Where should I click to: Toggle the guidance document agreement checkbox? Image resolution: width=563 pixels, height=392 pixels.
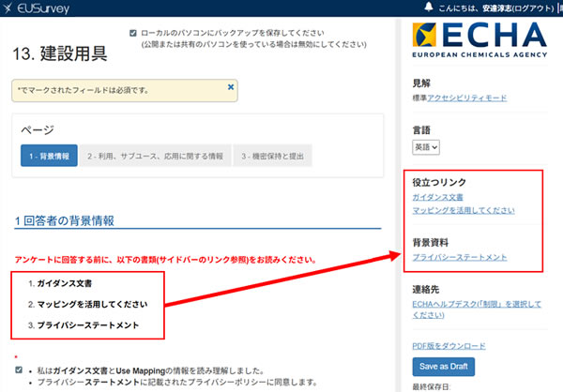tap(19, 369)
